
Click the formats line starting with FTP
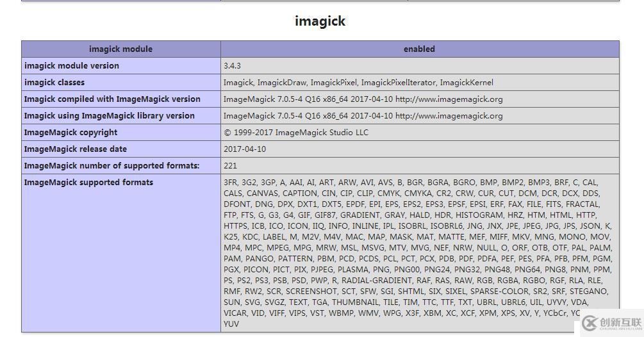(410, 215)
